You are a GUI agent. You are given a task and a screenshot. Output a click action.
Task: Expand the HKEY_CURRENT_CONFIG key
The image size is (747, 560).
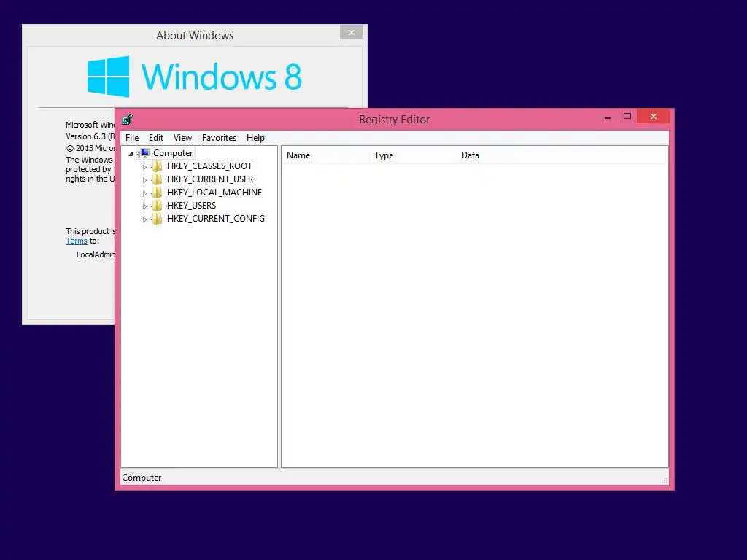pos(145,219)
